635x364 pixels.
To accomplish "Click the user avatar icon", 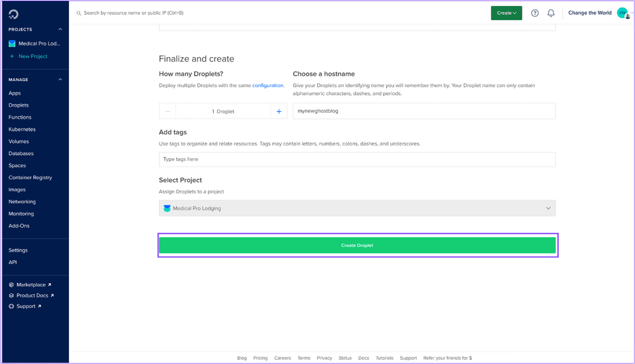I will click(623, 13).
